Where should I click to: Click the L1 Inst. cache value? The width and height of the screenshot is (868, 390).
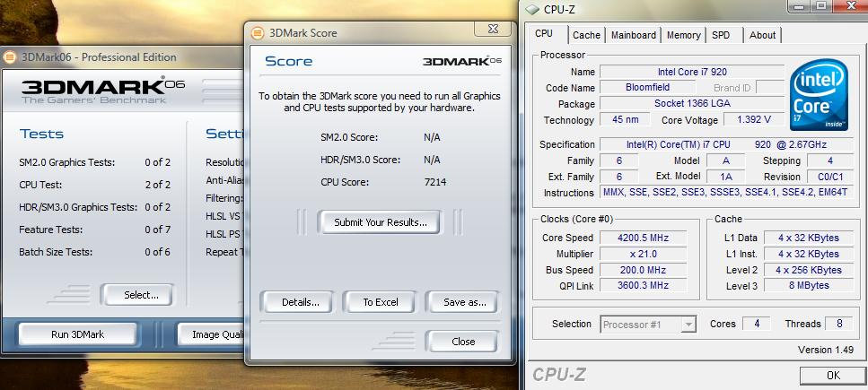808,254
